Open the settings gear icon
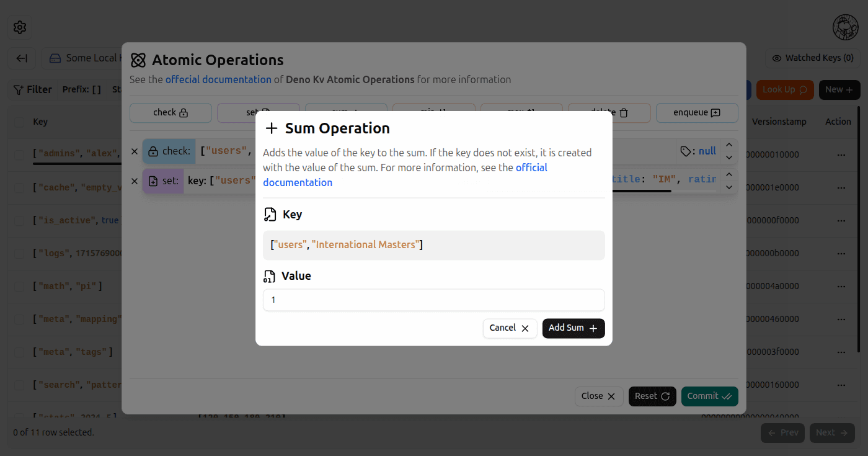 [x=20, y=27]
